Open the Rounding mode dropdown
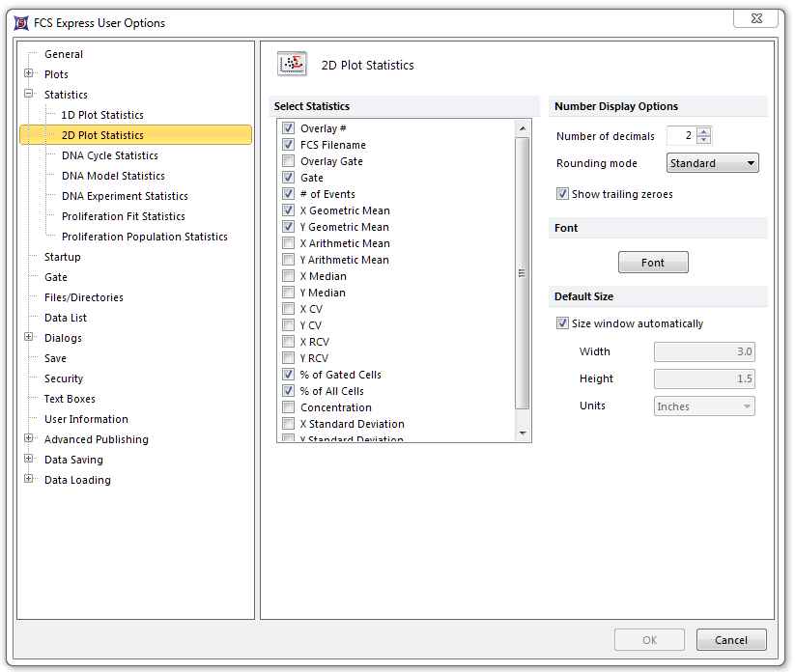This screenshot has width=795, height=672. (x=712, y=163)
